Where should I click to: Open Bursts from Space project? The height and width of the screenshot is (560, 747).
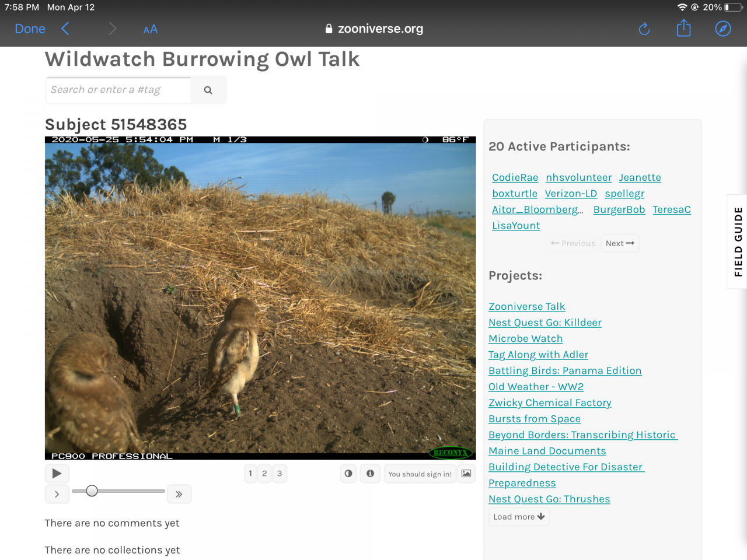(x=535, y=419)
